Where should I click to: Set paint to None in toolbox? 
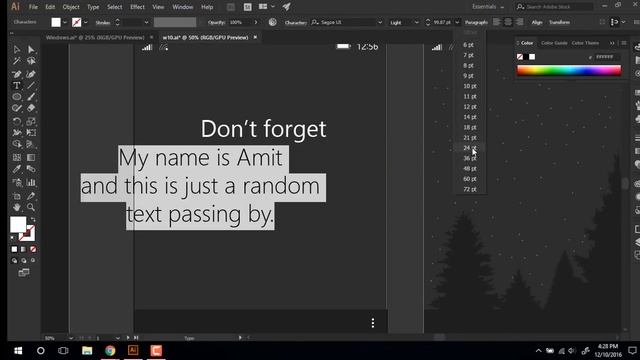click(33, 249)
